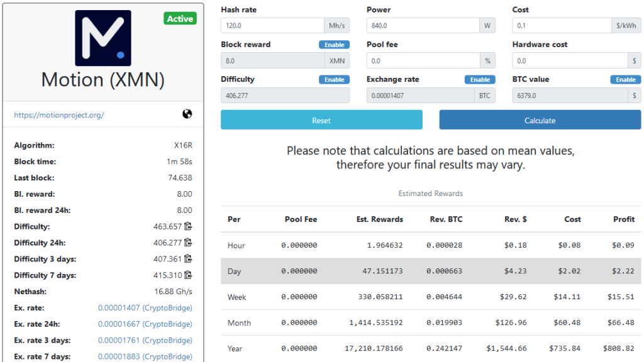644x362 pixels.
Task: Click the green Active status badge
Action: point(180,18)
